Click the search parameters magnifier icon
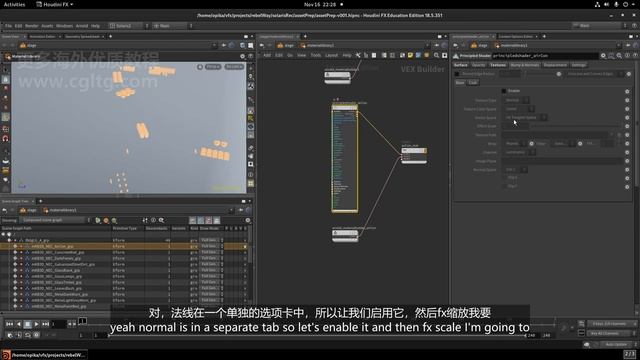640x360 pixels. [619, 56]
